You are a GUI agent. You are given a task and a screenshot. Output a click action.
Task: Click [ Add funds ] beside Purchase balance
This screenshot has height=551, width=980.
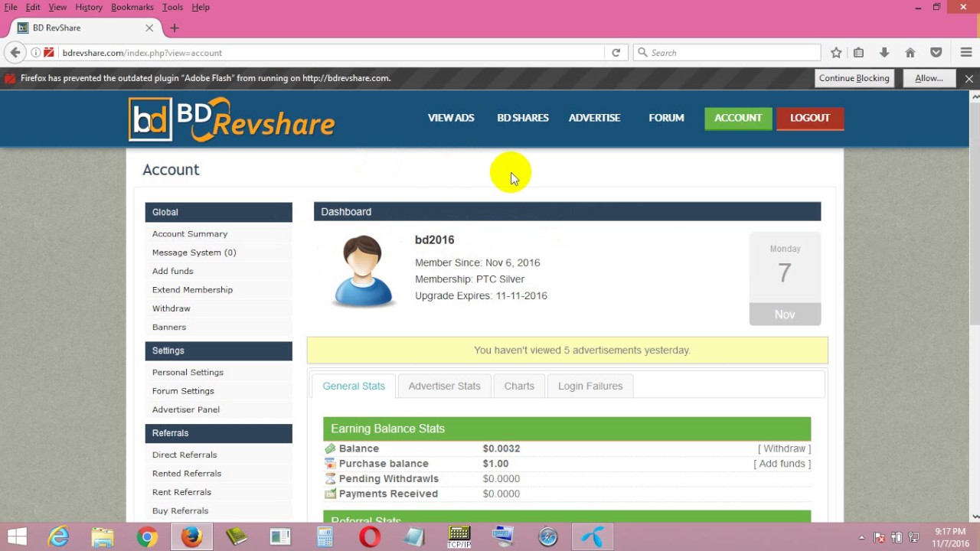(x=782, y=464)
